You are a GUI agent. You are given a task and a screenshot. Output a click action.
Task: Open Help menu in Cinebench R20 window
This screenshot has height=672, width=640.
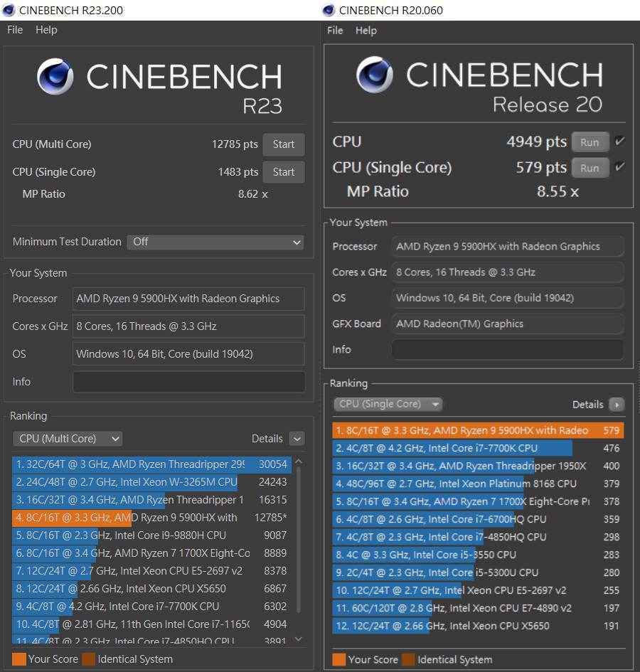(x=366, y=31)
